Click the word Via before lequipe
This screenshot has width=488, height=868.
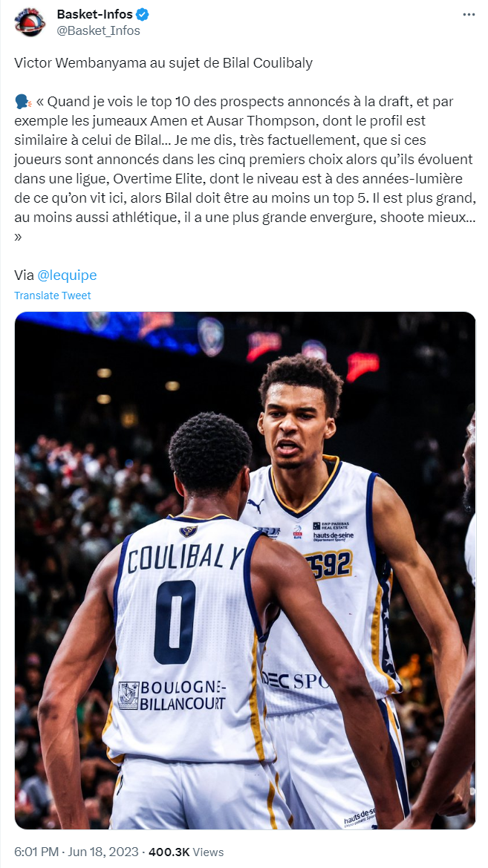[x=24, y=275]
